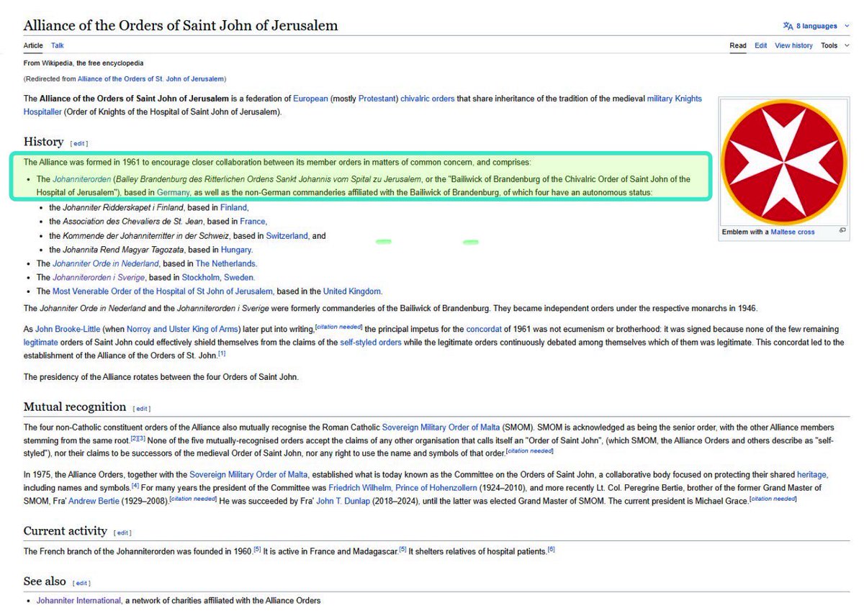Open the John Brooke-Little link

68,329
